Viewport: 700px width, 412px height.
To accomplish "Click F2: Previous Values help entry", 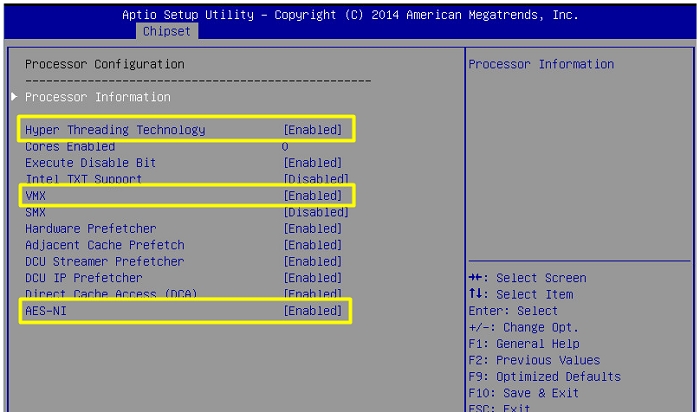I will coord(534,360).
